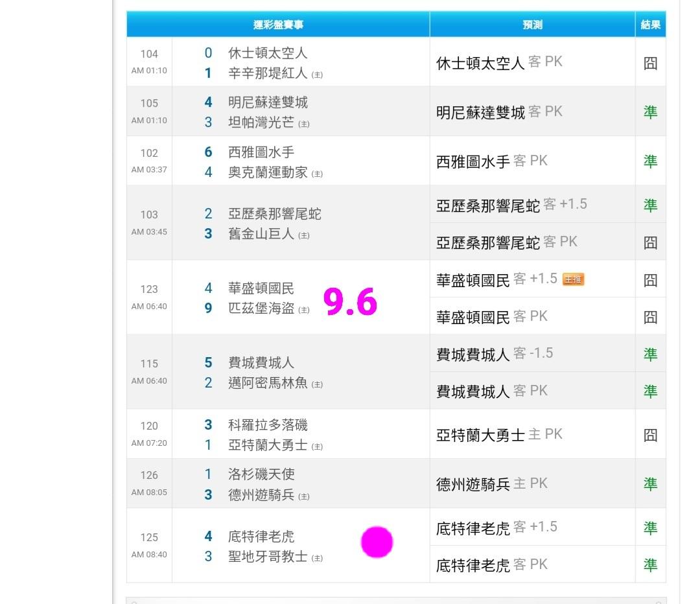Open 德州遊騎兵 主 PK prediction
Screen dimensions: 700x604
[x=491, y=484]
